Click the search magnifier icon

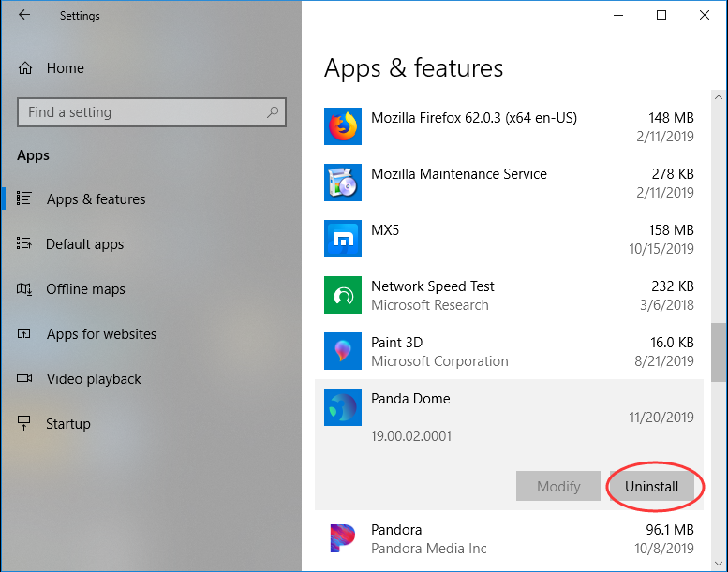pos(273,111)
